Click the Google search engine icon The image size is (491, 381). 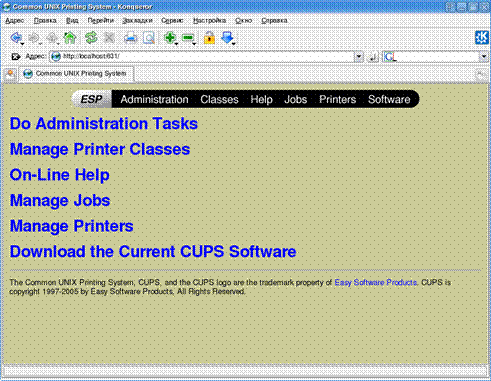(390, 57)
